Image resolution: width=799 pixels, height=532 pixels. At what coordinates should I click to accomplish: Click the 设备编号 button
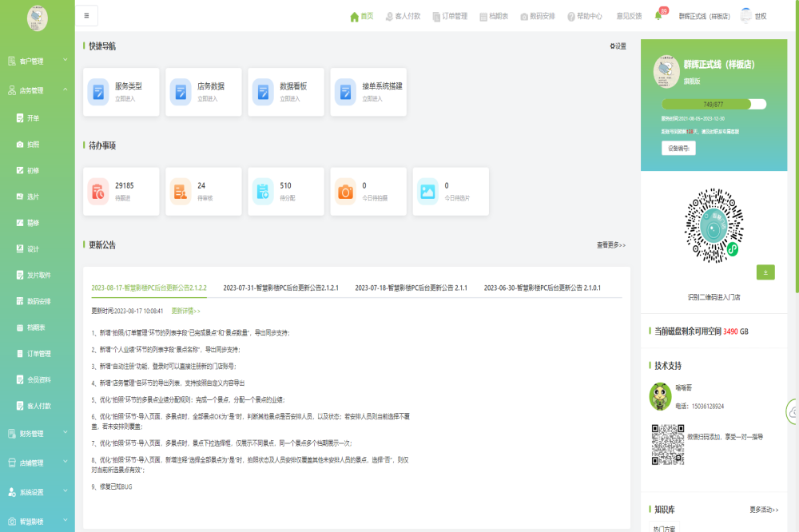[678, 148]
